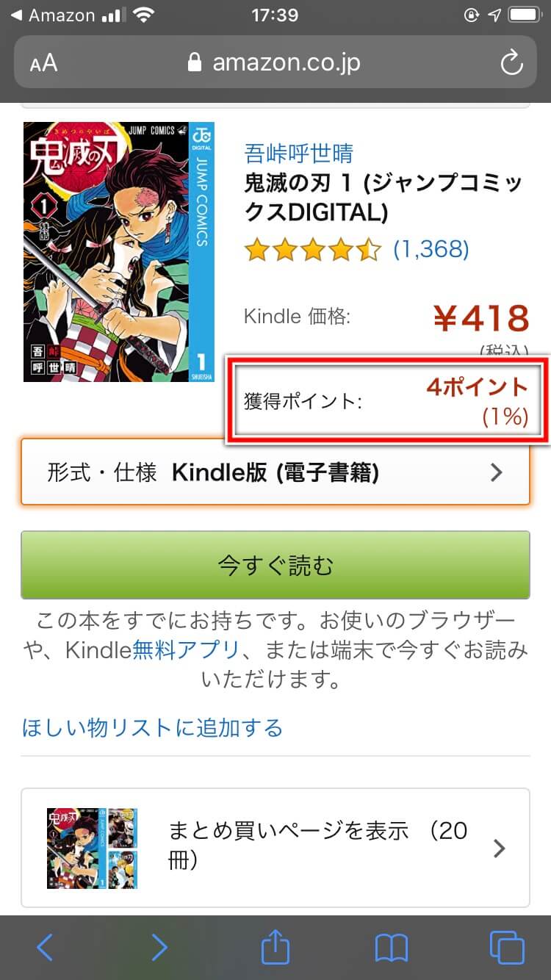The image size is (551, 980).
Task: Expand 形式・仕様 Kindle版 format selector
Action: pos(275,472)
